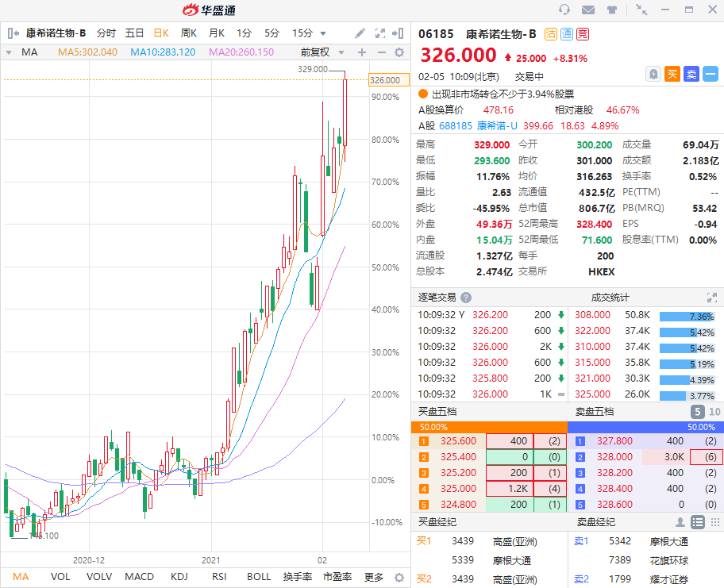Open more timeframe options dropdown
The image size is (724, 588).
coord(323,33)
